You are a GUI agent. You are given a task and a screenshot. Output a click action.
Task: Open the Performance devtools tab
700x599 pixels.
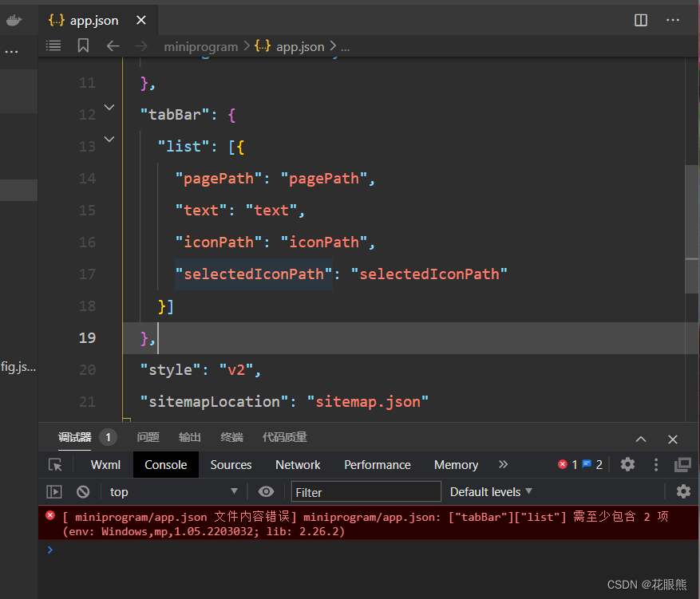pyautogui.click(x=378, y=465)
